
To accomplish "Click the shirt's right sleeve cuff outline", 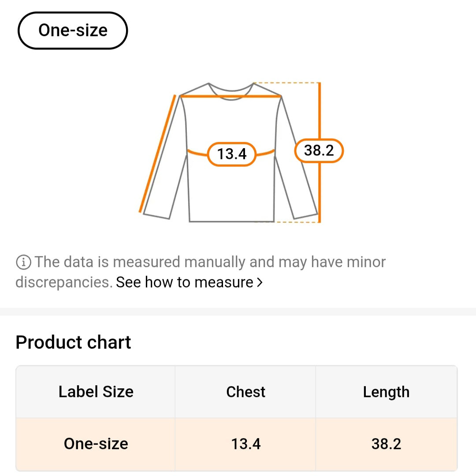I will click(x=305, y=216).
